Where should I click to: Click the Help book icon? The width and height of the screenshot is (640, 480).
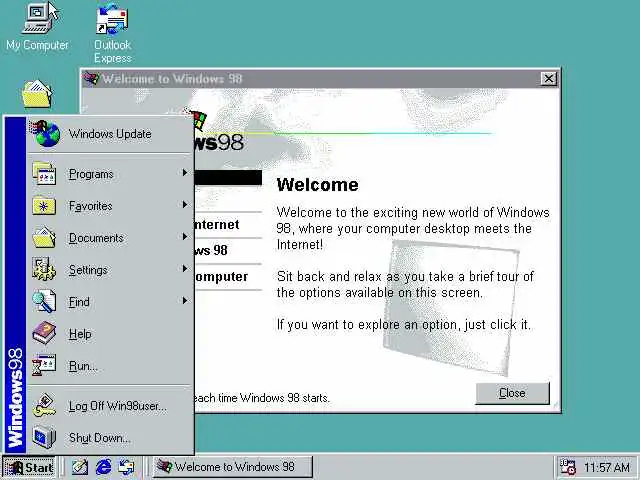click(44, 333)
